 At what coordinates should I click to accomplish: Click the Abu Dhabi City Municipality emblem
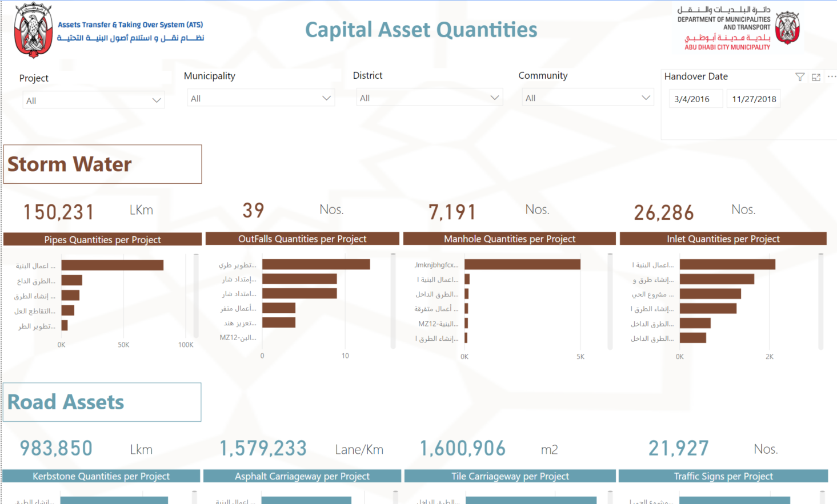point(787,27)
